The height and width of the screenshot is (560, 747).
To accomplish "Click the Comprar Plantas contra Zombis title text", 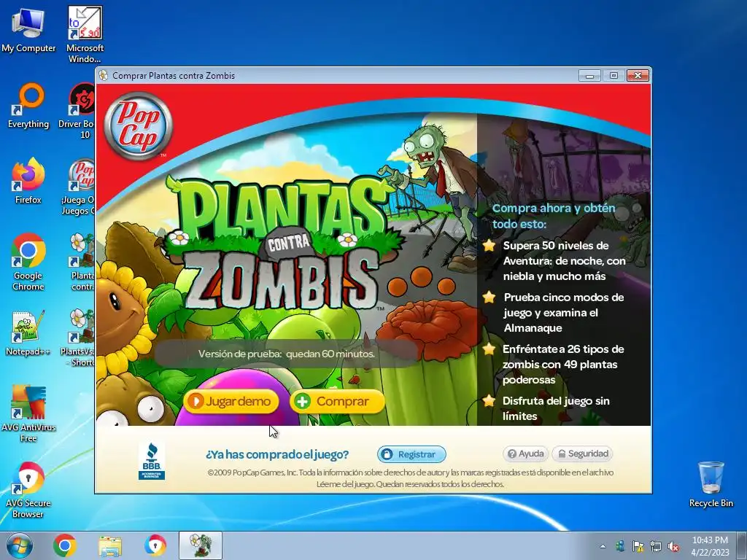I will (x=174, y=76).
